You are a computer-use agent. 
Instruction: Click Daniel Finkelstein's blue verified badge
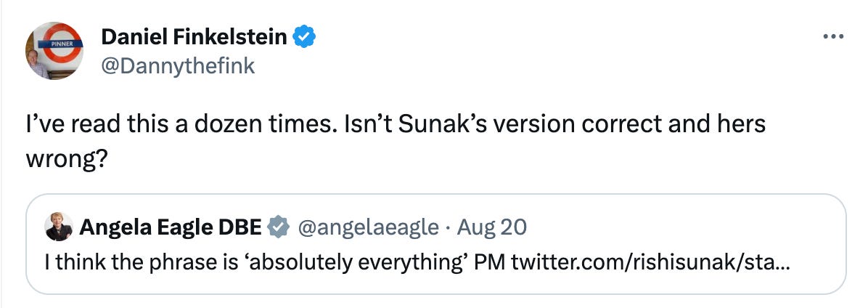click(303, 36)
